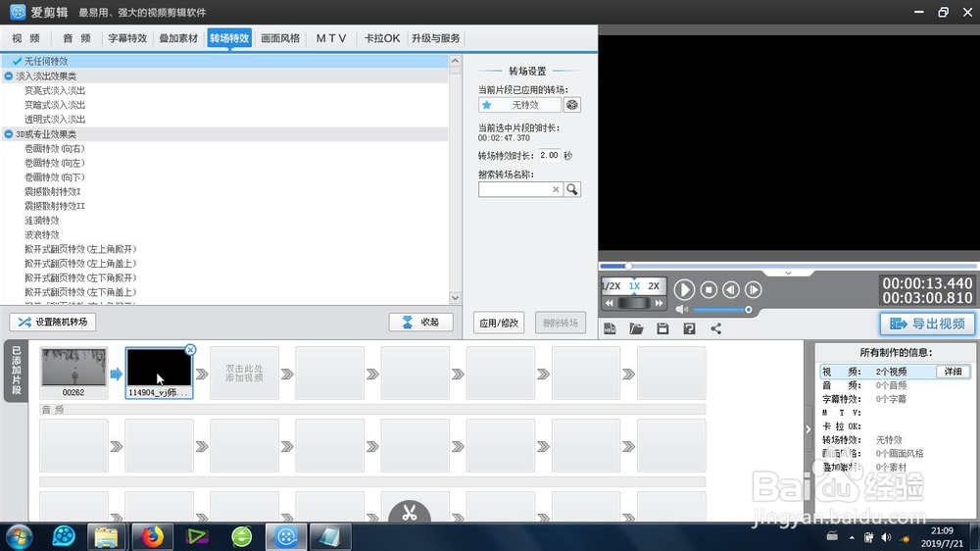Screen dimensions: 980x551
Task: Mute the preview with the speaker icon
Action: [681, 310]
